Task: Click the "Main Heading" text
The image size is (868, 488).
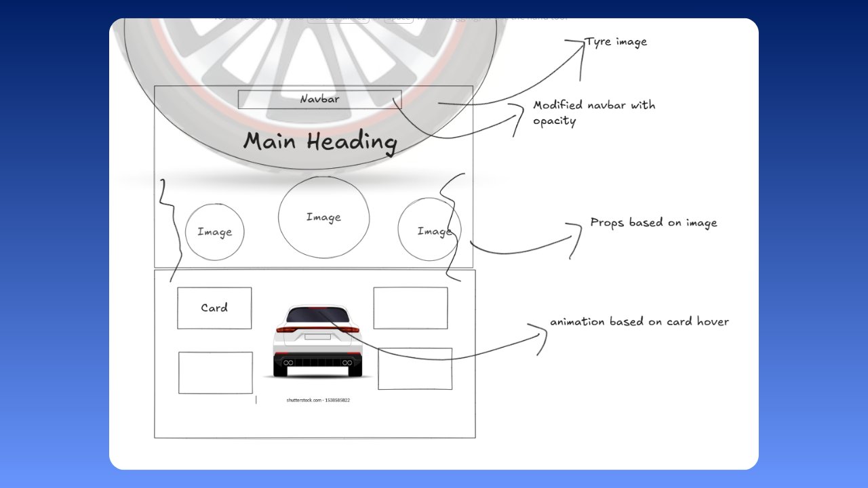Action: pyautogui.click(x=319, y=142)
